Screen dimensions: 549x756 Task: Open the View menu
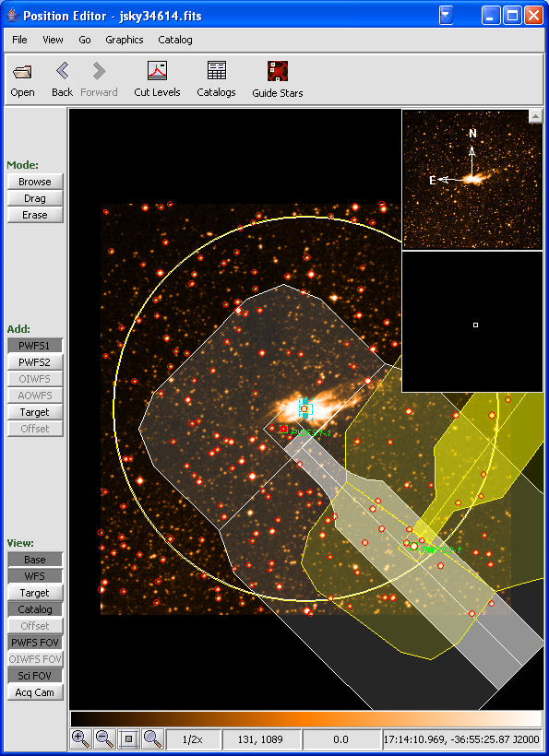pyautogui.click(x=53, y=40)
